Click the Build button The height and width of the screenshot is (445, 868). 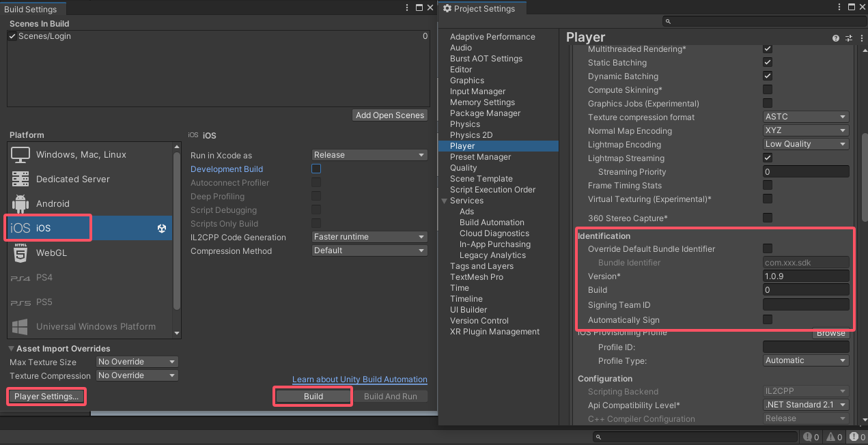(x=312, y=396)
